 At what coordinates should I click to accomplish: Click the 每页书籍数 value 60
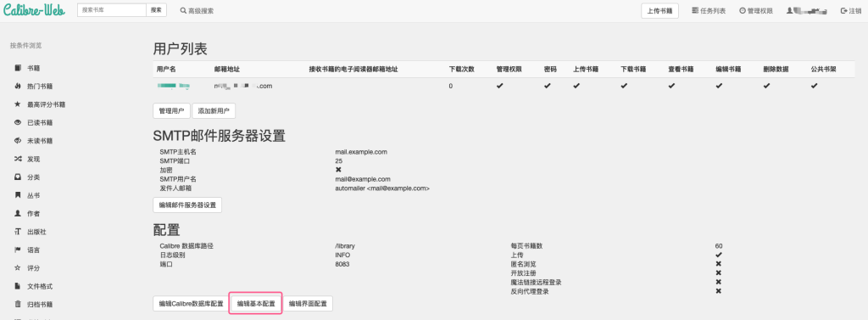[719, 245]
